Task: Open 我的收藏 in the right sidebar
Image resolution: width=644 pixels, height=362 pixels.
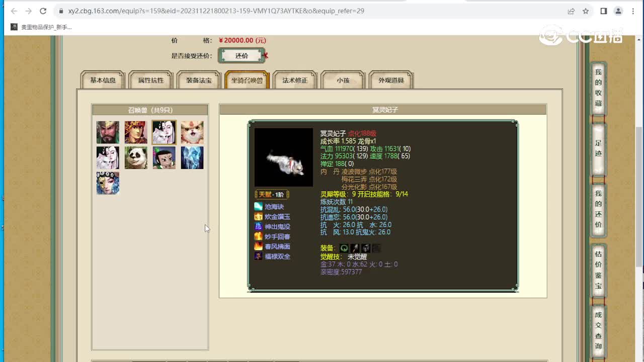Action: pos(598,88)
